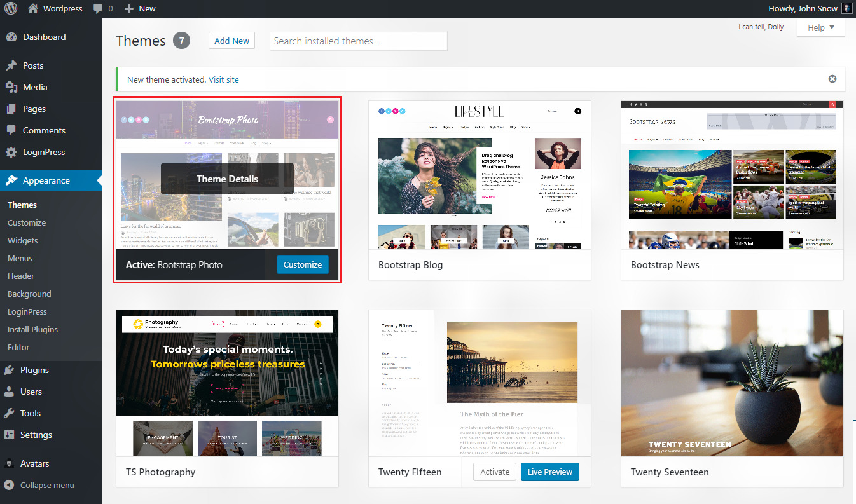Screen dimensions: 856x504
Task: Click the TS Photography theme name
Action: tap(160, 472)
